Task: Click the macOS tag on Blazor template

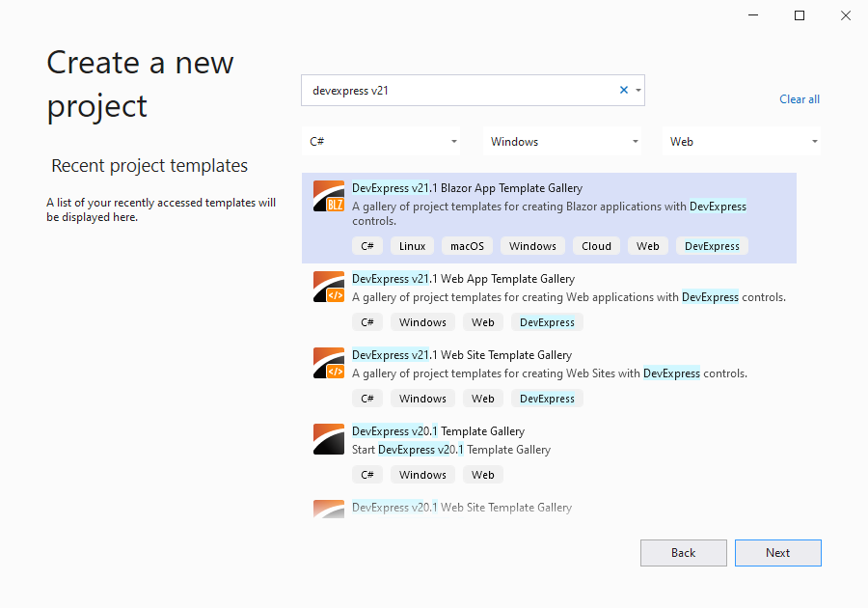Action: coord(468,246)
